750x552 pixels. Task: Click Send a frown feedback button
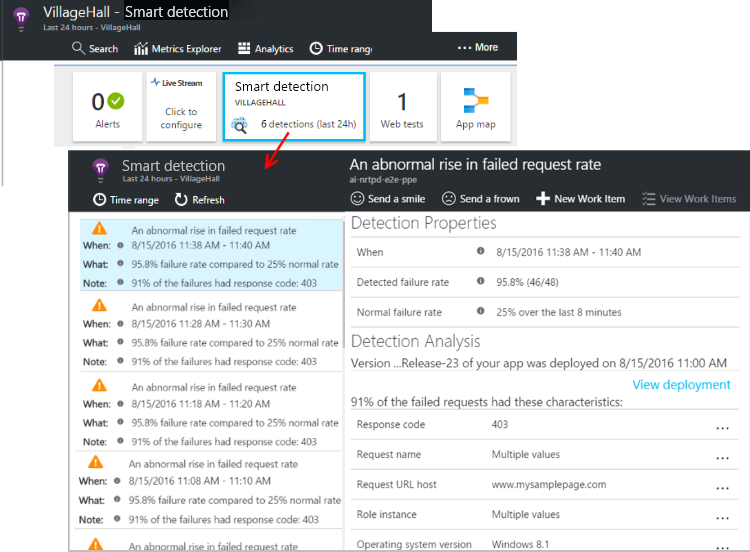coord(481,199)
